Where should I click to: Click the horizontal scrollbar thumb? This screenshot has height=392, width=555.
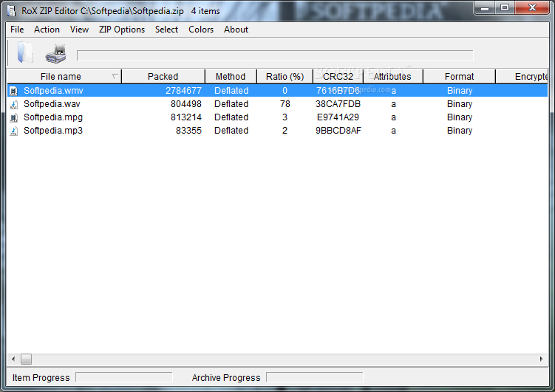[x=26, y=359]
